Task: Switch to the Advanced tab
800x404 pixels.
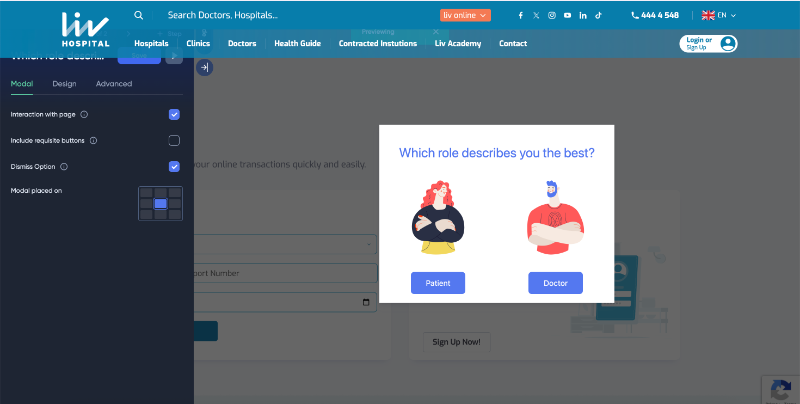Action: 114,84
